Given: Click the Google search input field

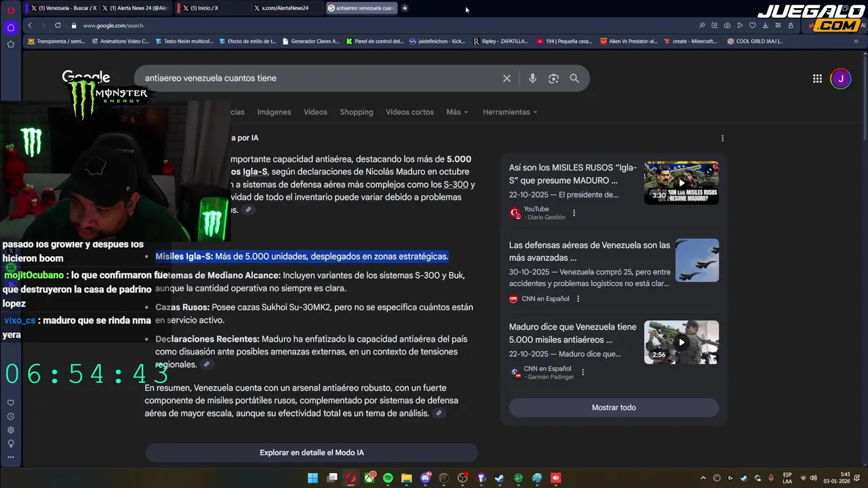Looking at the screenshot, I should point(319,79).
